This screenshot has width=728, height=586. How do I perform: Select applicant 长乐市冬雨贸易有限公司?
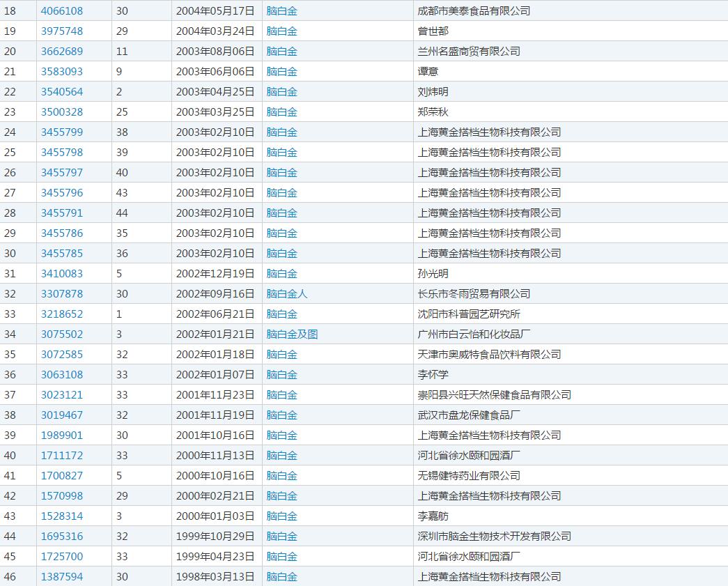coord(474,293)
